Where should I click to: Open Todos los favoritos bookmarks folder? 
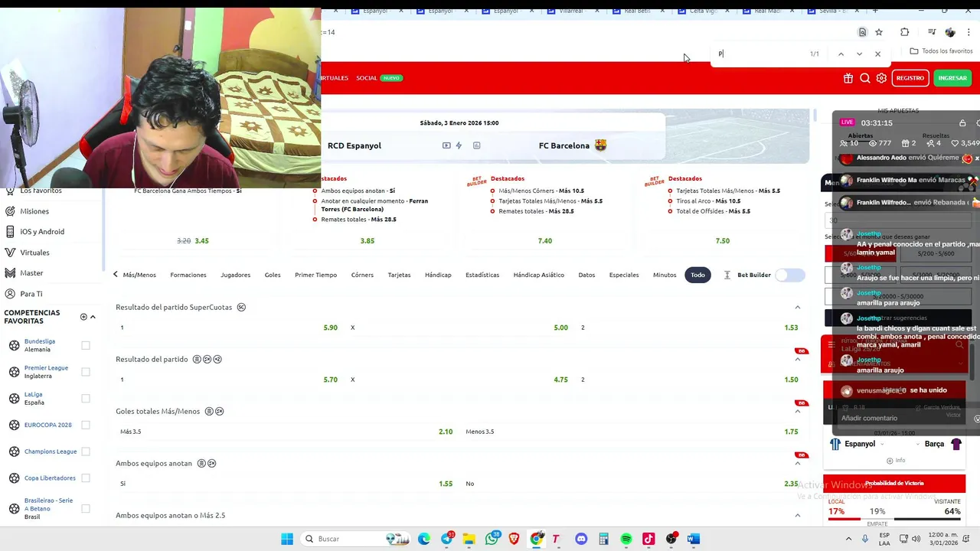coord(941,51)
